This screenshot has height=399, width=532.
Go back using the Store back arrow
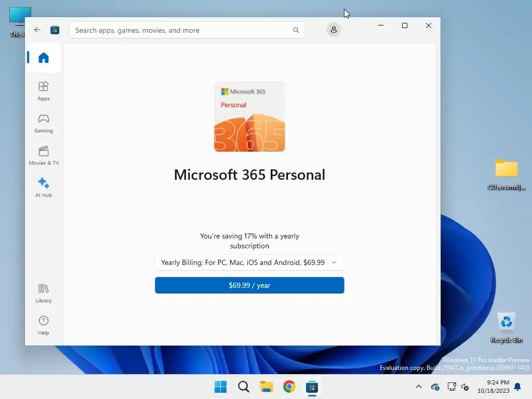click(x=37, y=30)
